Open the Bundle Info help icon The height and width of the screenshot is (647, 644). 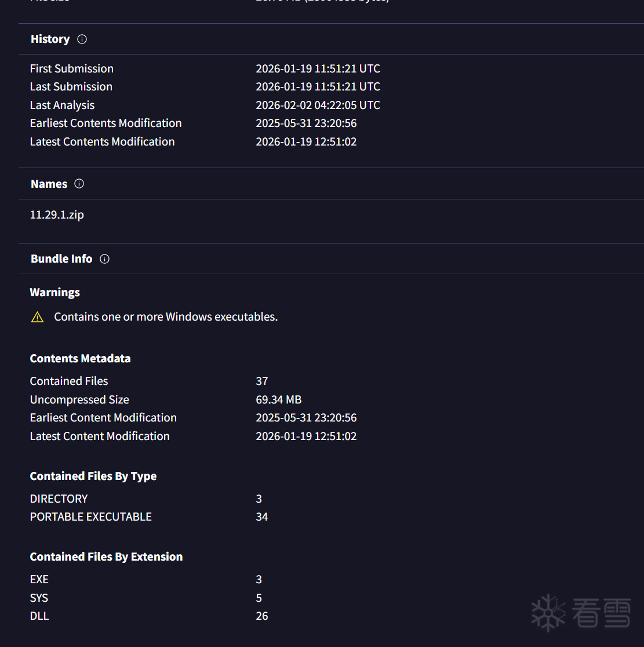coord(104,259)
